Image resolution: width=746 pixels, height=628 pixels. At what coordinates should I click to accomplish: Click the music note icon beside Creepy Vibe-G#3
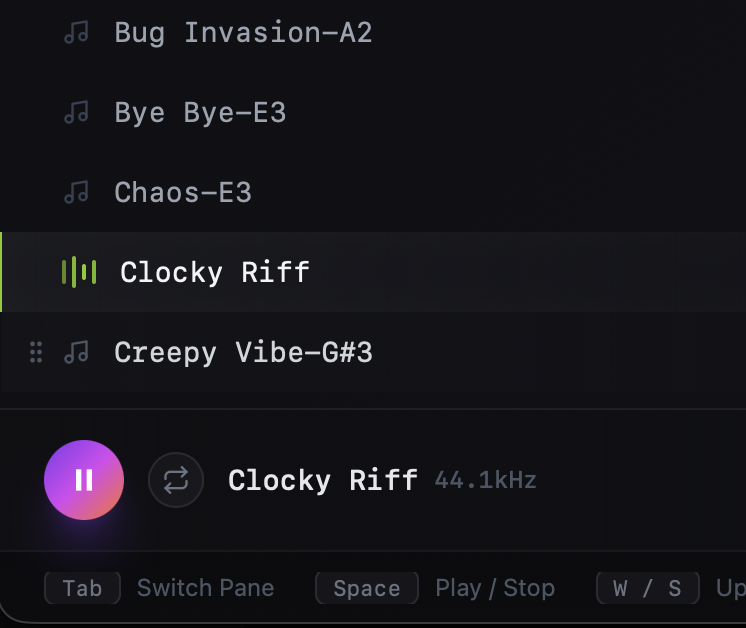(x=76, y=352)
